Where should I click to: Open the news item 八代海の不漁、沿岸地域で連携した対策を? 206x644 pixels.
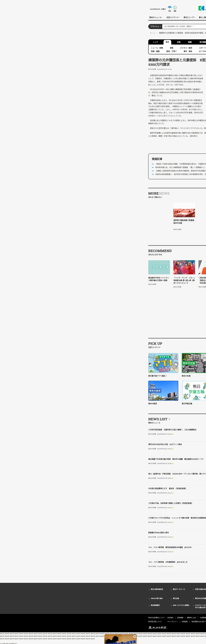(170, 503)
